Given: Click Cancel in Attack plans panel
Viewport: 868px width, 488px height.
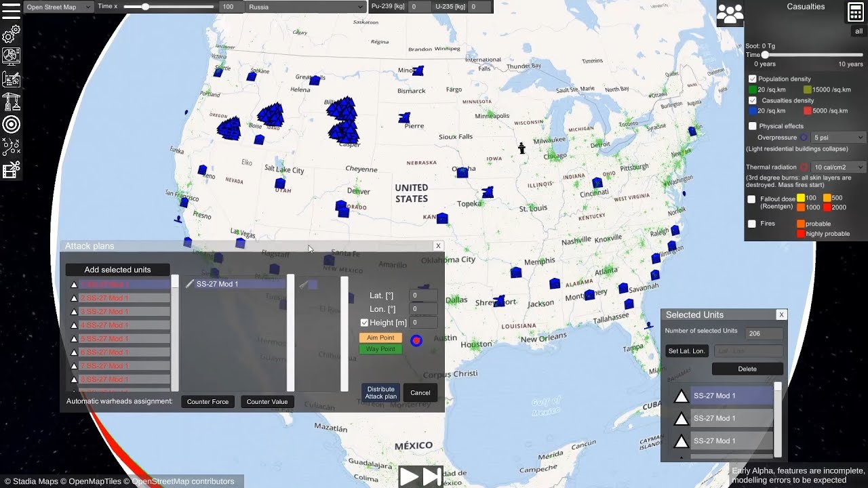Looking at the screenshot, I should pos(420,393).
